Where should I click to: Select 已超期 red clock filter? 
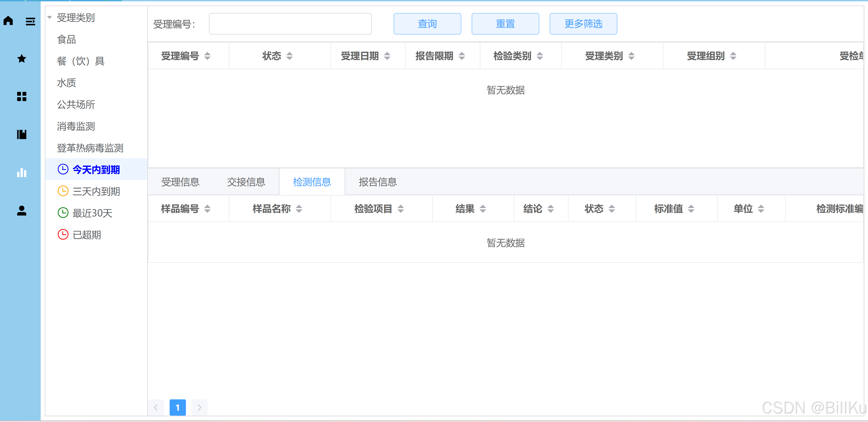(87, 235)
